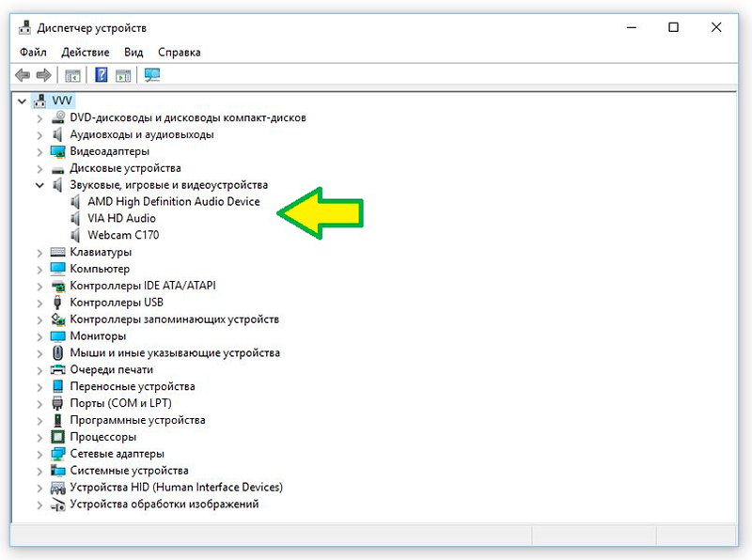Click the show/hide action pane toolbar icon
The image size is (752, 560).
coord(123,75)
